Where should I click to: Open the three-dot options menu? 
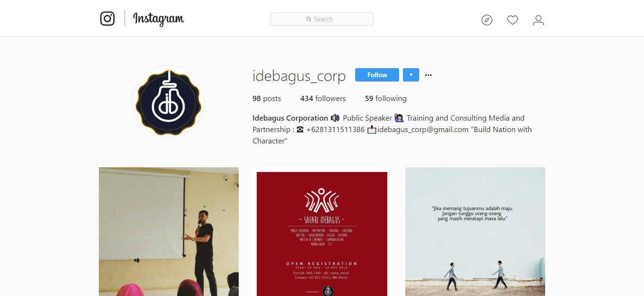pos(428,75)
